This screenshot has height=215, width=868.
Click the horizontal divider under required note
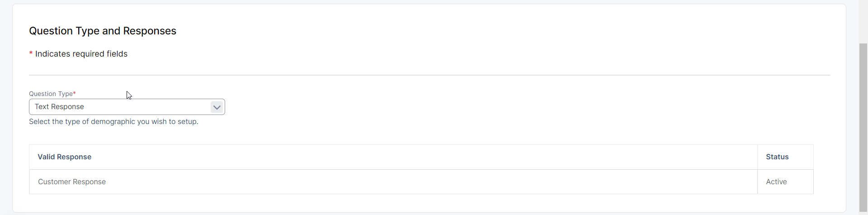click(x=429, y=75)
